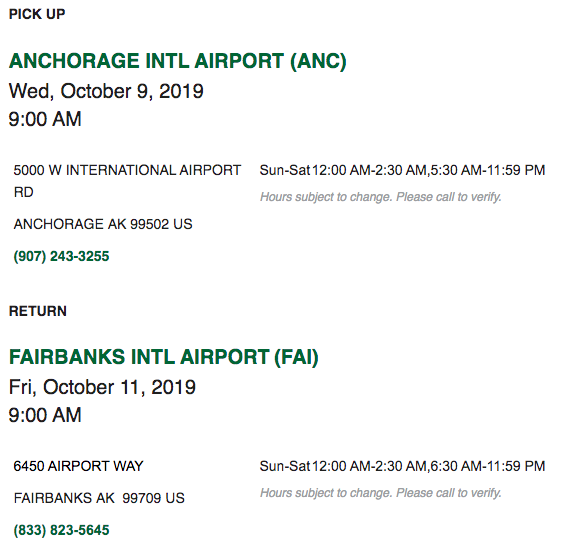The width and height of the screenshot is (567, 550).
Task: Select the Anchorage AK 99502 US line
Action: (103, 224)
